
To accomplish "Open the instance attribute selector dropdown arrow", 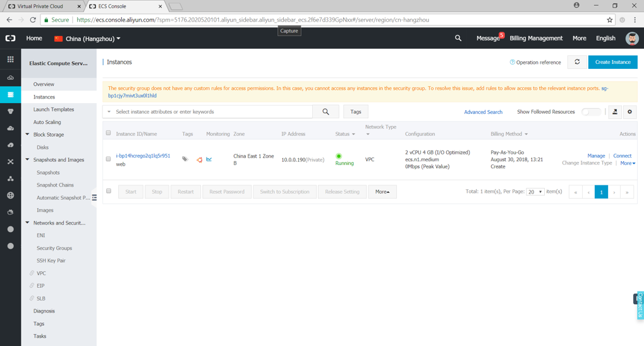I will [x=109, y=112].
